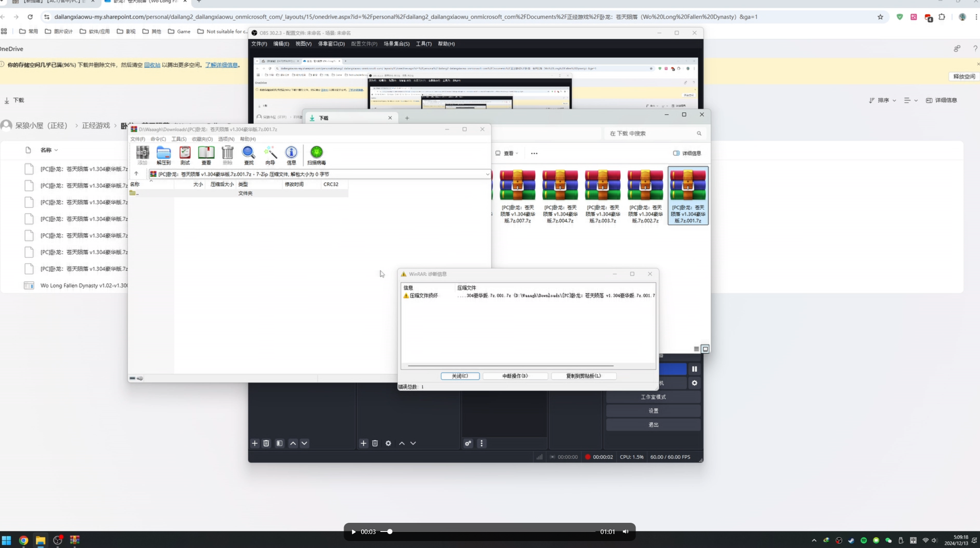Open WinRAR Tools (工具) menu
The height and width of the screenshot is (548, 980).
[x=179, y=139]
